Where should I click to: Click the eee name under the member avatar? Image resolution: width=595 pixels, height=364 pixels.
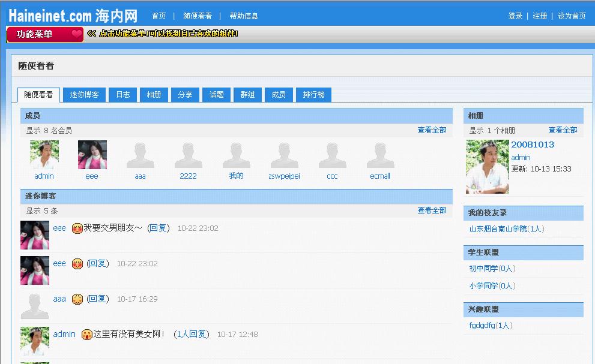[92, 176]
